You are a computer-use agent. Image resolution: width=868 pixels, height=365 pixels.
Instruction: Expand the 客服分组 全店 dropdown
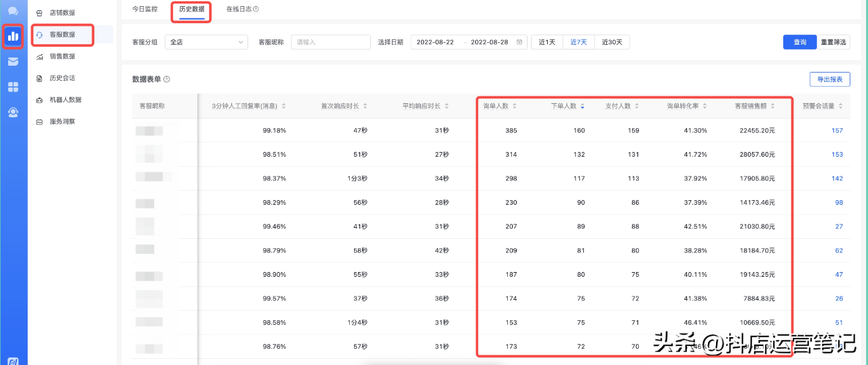pyautogui.click(x=207, y=42)
